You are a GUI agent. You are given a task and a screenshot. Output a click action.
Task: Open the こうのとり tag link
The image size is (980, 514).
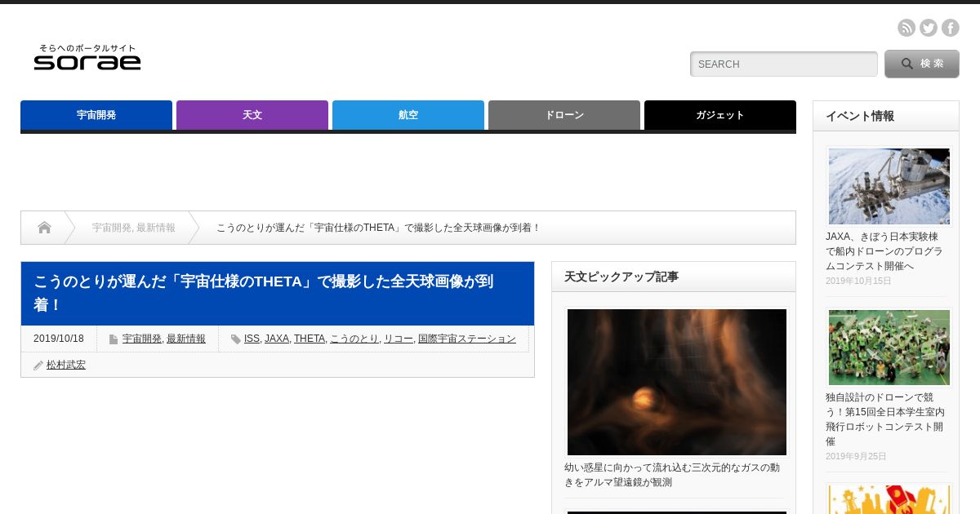354,339
